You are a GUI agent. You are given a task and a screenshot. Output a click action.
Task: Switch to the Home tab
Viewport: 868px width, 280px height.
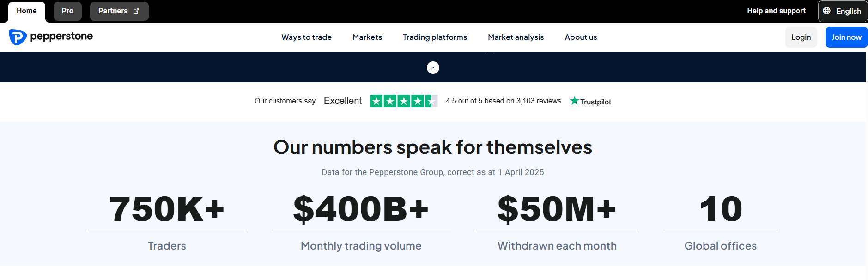(x=27, y=11)
